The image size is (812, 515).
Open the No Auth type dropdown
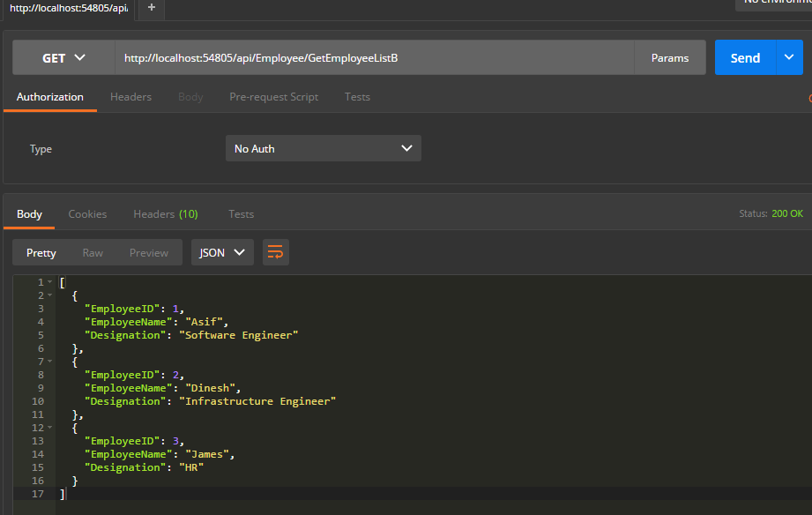323,148
